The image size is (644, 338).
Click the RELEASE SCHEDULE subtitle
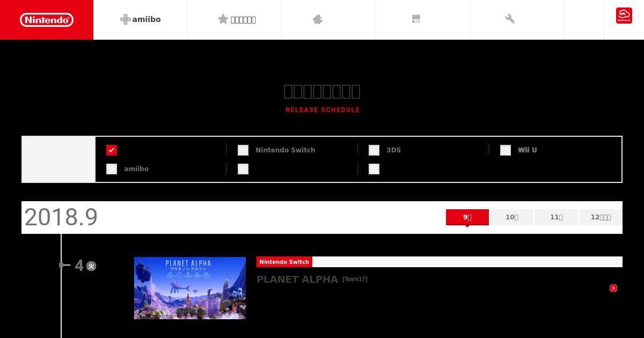[x=323, y=110]
